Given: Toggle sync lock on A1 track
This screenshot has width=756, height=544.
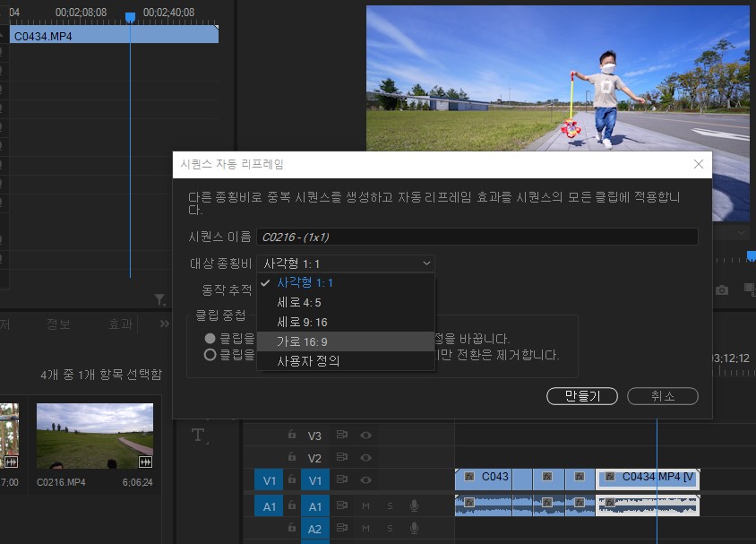Looking at the screenshot, I should [x=342, y=505].
